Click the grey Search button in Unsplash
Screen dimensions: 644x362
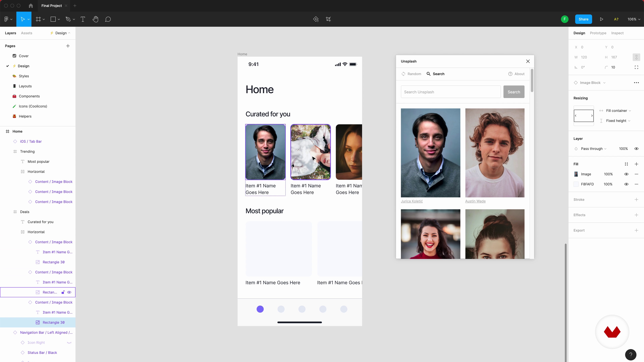pos(514,92)
